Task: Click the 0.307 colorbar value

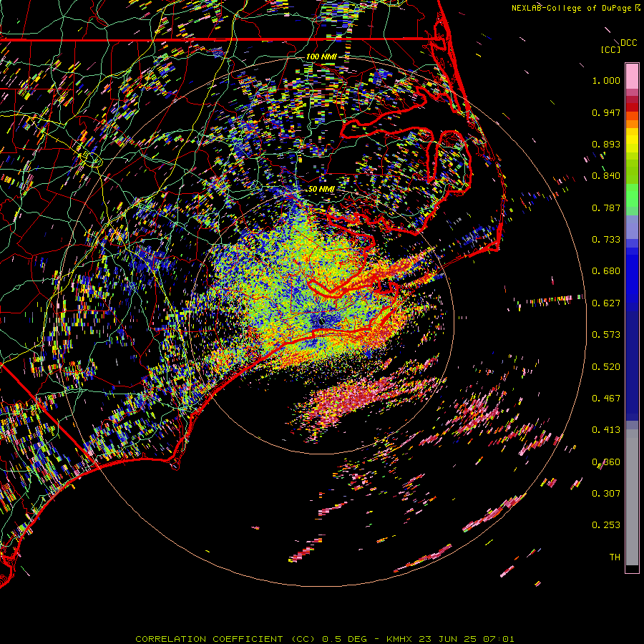Action: (606, 494)
